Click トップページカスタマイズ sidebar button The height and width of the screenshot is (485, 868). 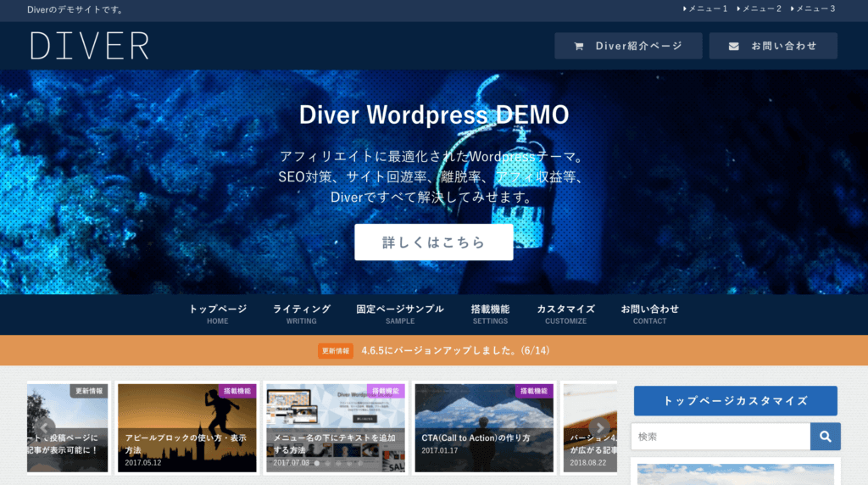coord(735,401)
